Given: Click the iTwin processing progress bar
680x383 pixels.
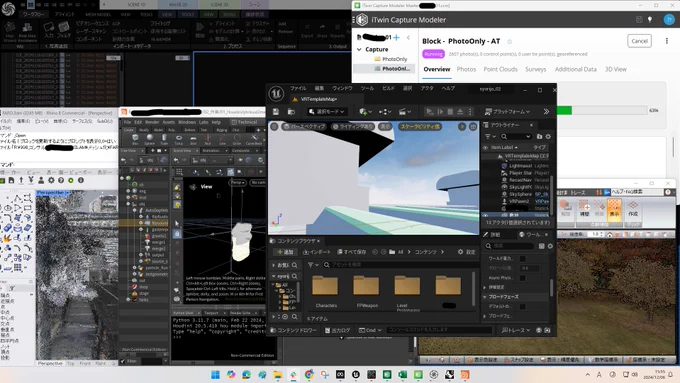Looking at the screenshot, I should pyautogui.click(x=602, y=111).
